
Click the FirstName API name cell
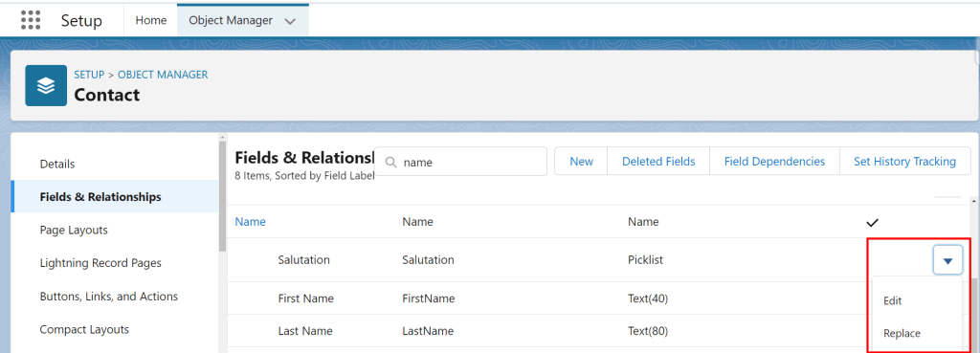coord(428,298)
